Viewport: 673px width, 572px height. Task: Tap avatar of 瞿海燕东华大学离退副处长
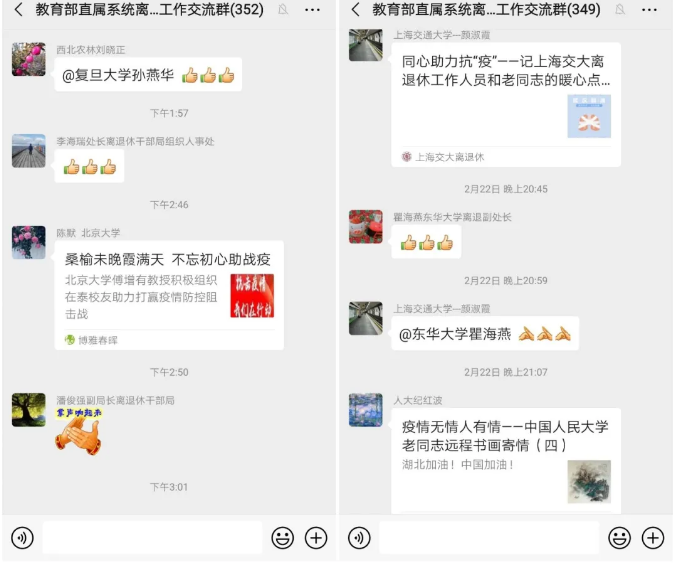pyautogui.click(x=366, y=227)
